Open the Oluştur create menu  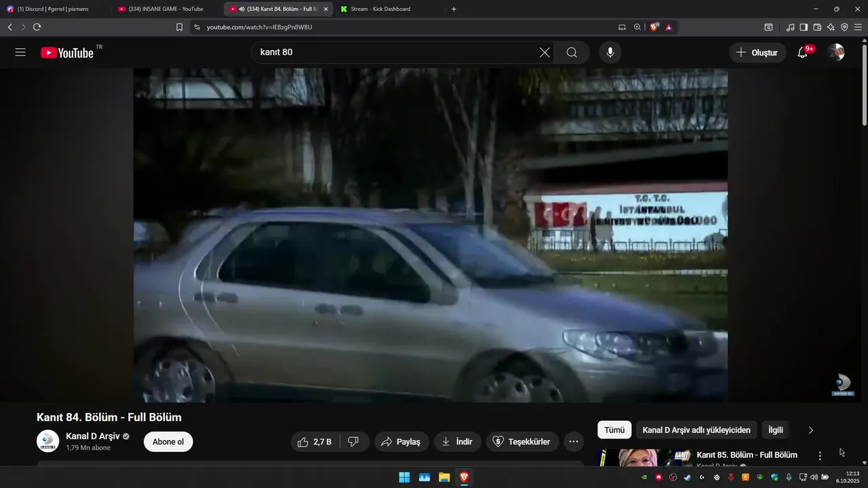(757, 53)
